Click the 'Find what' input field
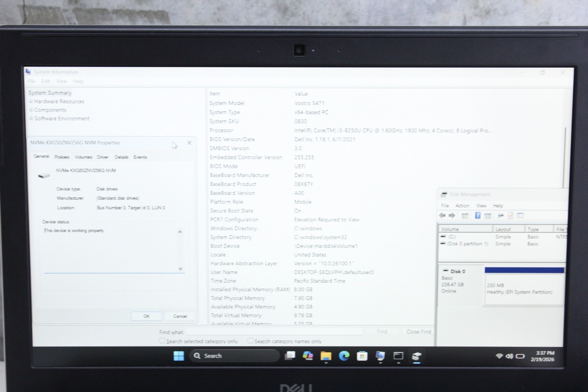588x392 pixels. coord(274,332)
